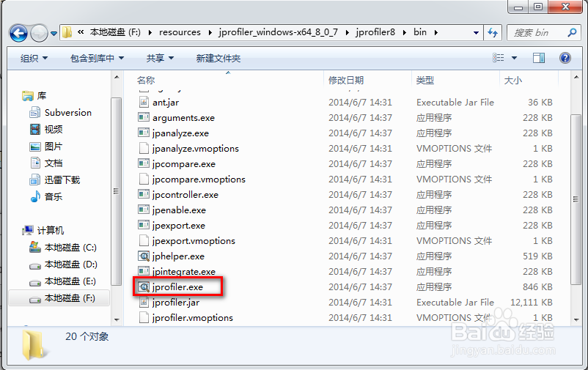Select the jprofiler.vmoptions file icon
This screenshot has height=370, width=588.
pos(144,317)
